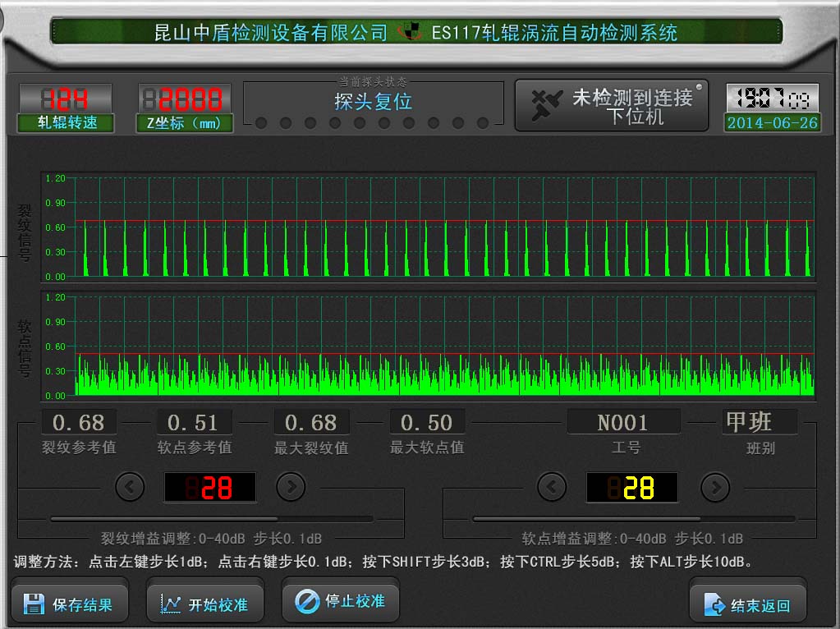The height and width of the screenshot is (629, 840).
Task: Click the ES117轧辊涡流自动检测系统 title
Action: (554, 33)
